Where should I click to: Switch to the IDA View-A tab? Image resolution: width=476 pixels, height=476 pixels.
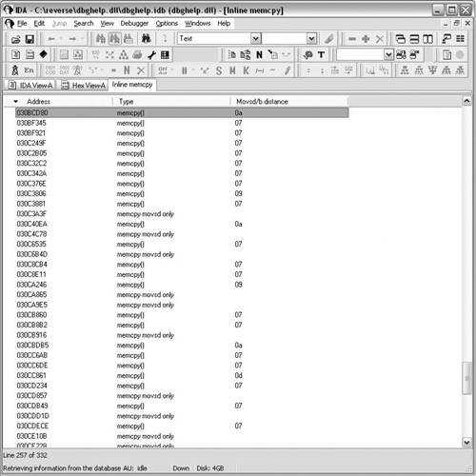tap(30, 86)
